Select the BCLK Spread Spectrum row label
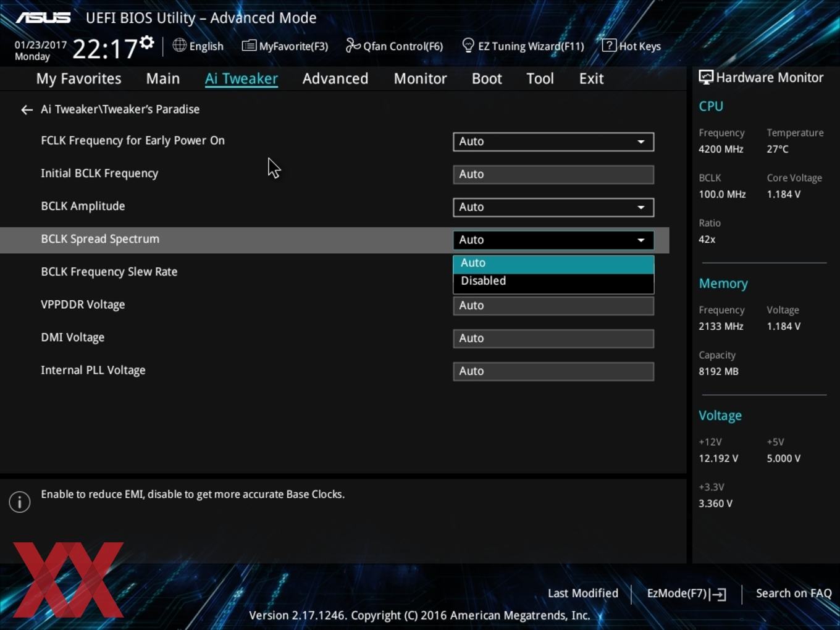840x630 pixels. click(x=100, y=239)
